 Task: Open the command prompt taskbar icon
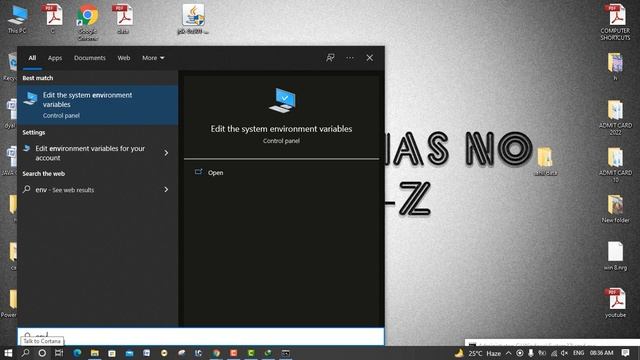point(286,353)
